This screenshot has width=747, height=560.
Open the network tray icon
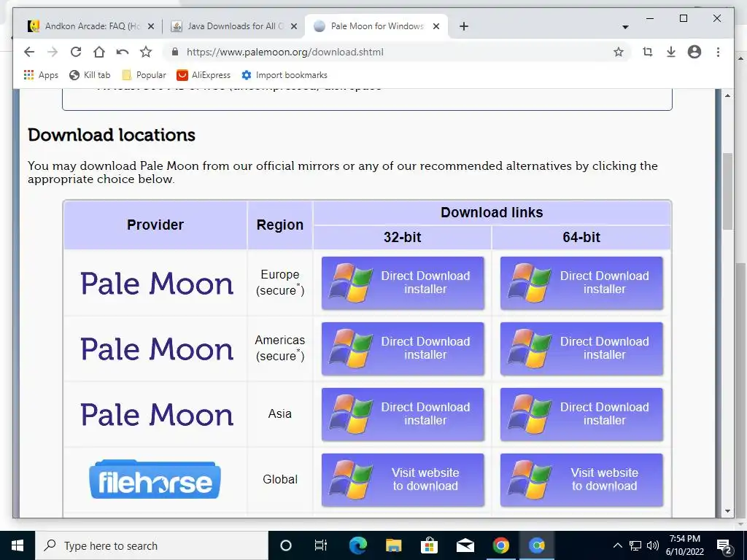pyautogui.click(x=635, y=545)
